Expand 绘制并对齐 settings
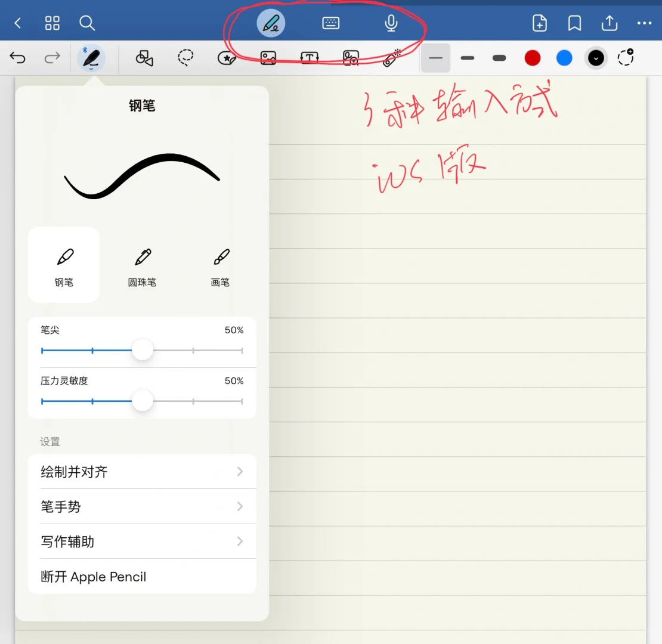 pos(142,471)
